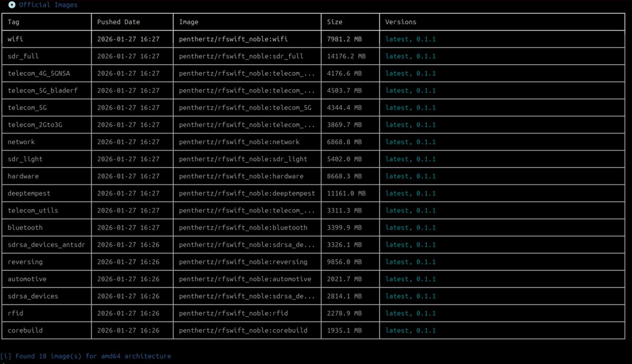
Task: Click the size value "7981.2 MB"
Action: pos(344,39)
